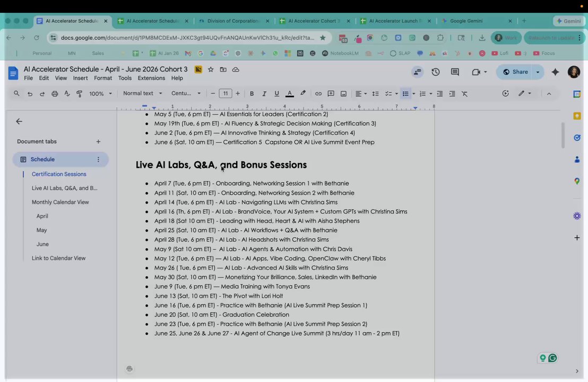This screenshot has height=382, width=588.
Task: Open the NotebookLM bookmark
Action: [x=340, y=53]
